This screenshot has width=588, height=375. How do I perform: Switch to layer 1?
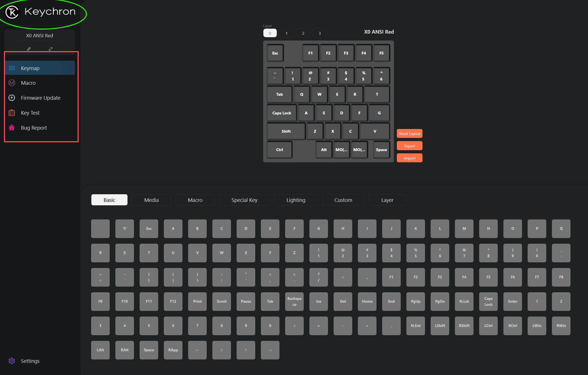pos(287,33)
